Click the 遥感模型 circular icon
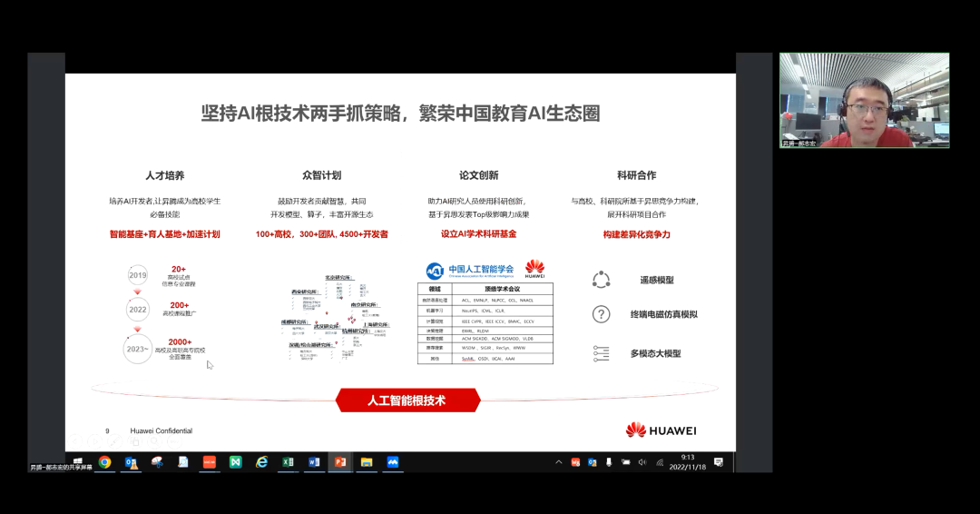 [x=601, y=280]
